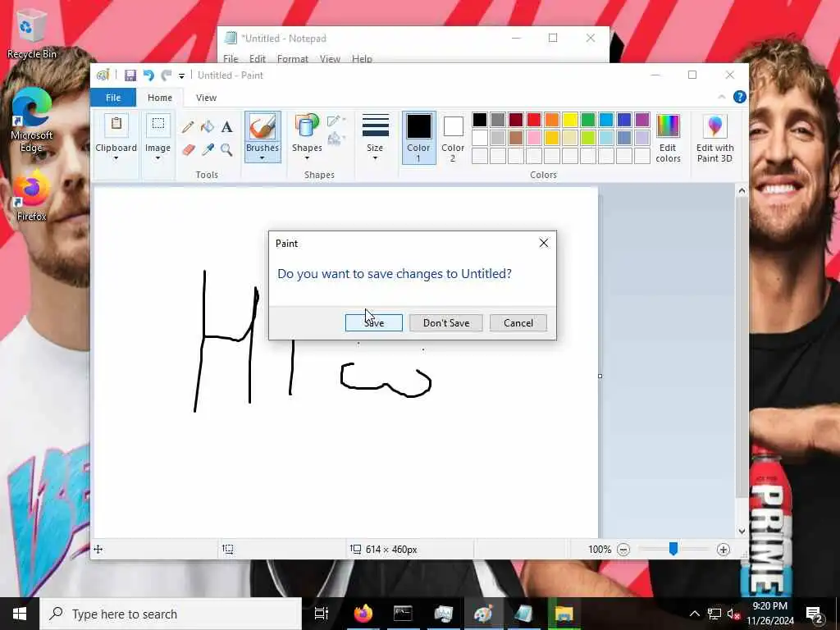Expand the Image dropdown arrow
Screen dimensions: 840x630
coord(158,158)
